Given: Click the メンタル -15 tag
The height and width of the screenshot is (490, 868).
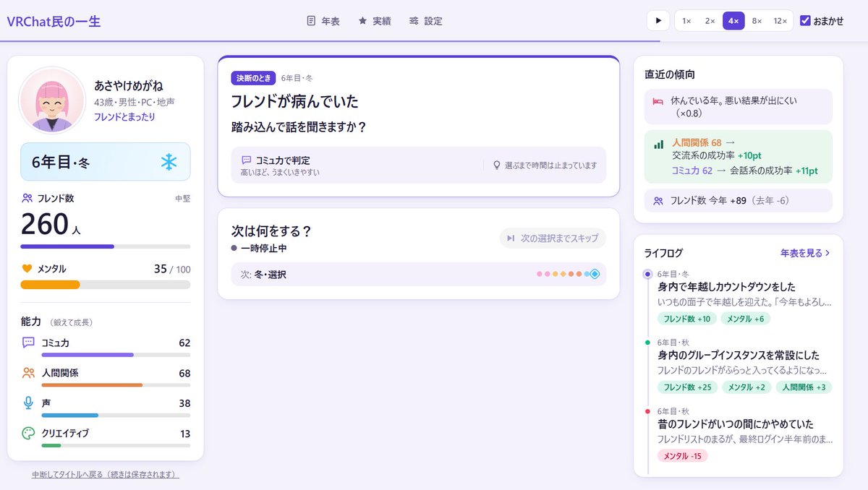Looking at the screenshot, I should pyautogui.click(x=682, y=456).
